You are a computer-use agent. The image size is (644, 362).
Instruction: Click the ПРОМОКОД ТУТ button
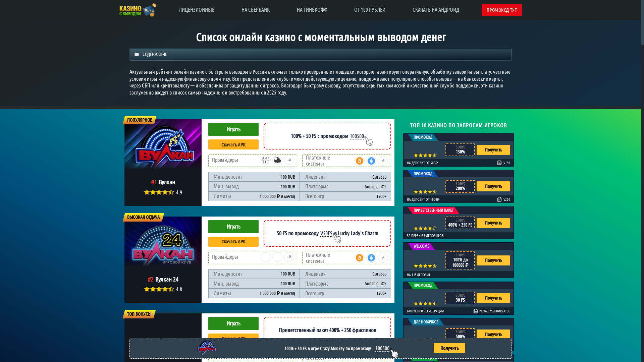[x=502, y=10]
